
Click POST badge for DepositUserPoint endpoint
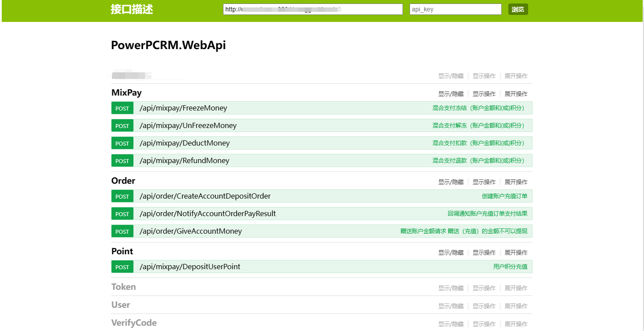pos(122,267)
